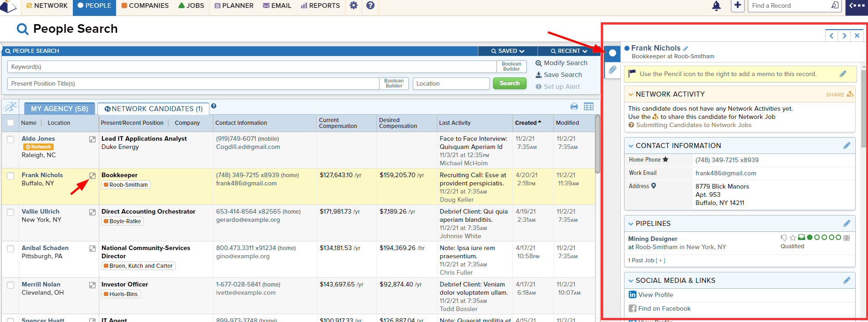Click thumbs-down on Mining Designer pipeline
Viewport: 868px width, 322px height.
point(784,238)
